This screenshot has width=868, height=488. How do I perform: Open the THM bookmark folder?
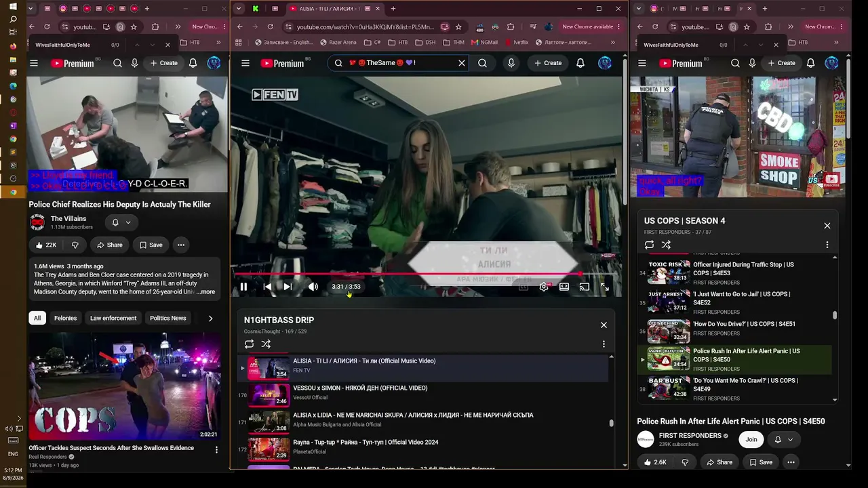[454, 42]
